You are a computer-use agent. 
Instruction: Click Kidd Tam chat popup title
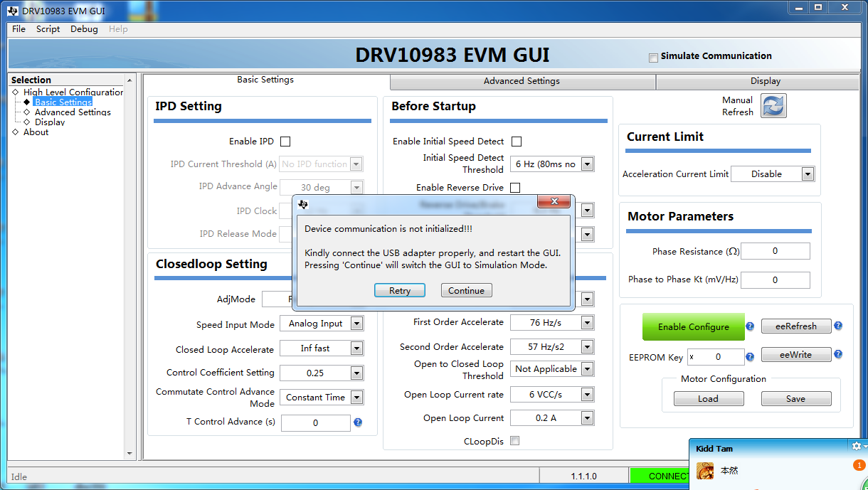tap(714, 449)
